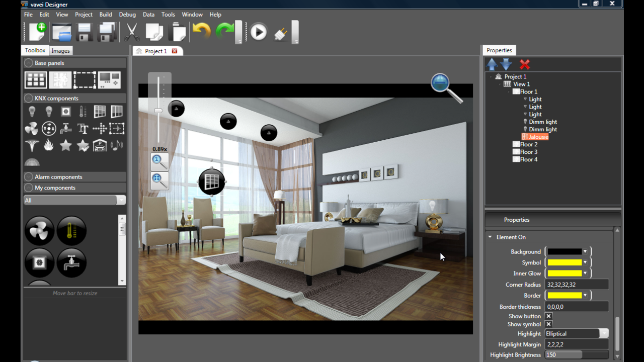Select round fan button in My components
644x362 pixels.
tap(39, 231)
